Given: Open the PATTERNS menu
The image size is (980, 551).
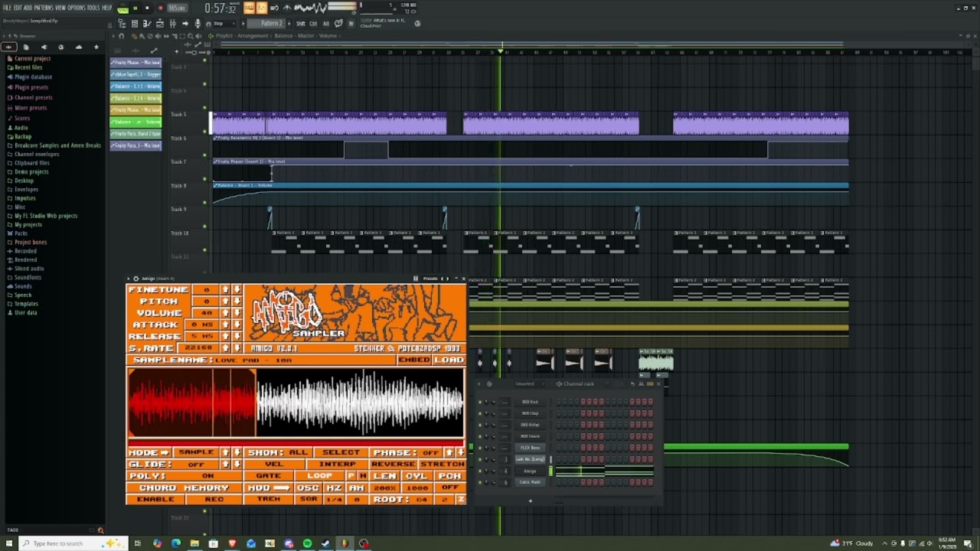Looking at the screenshot, I should coord(44,8).
